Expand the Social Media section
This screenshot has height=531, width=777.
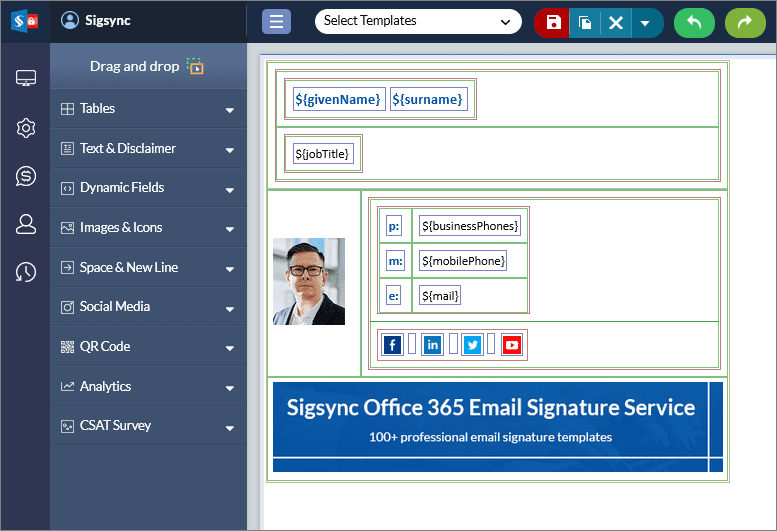[x=148, y=307]
